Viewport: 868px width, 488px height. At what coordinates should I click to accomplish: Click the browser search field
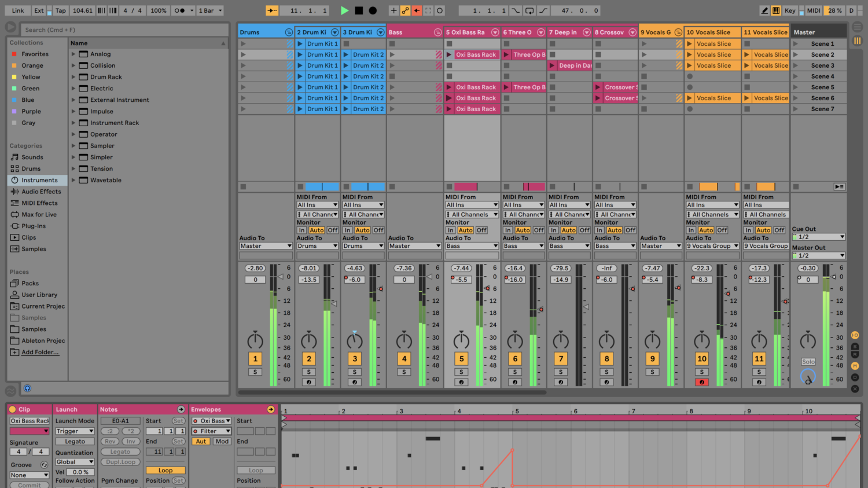[x=125, y=30]
